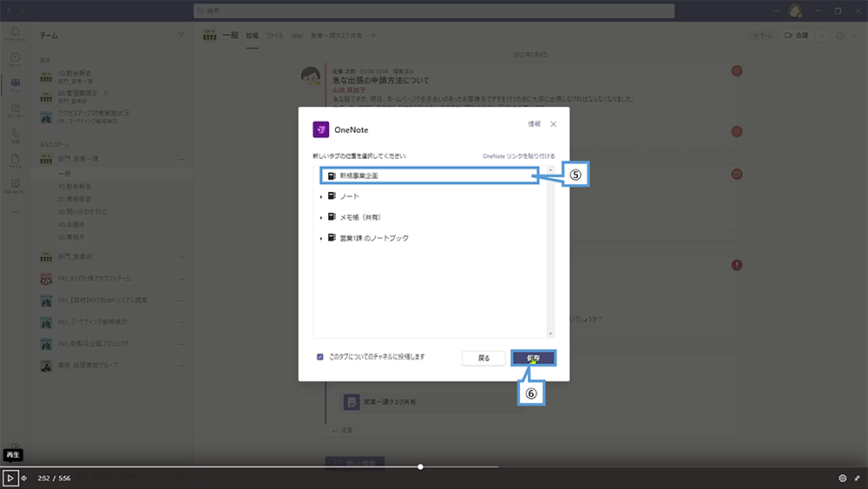The width and height of the screenshot is (868, 489).
Task: Click OneNote リンクを貼り付ける link
Action: coord(519,156)
